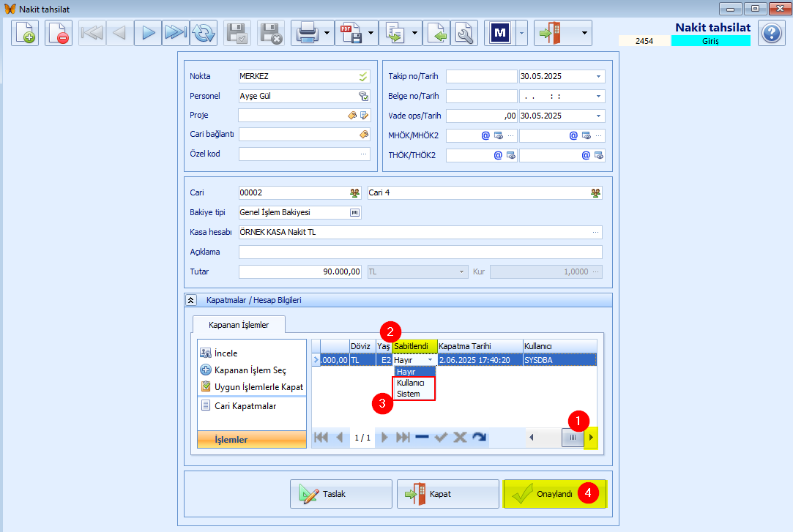
Task: Open the TL currency dropdown
Action: coord(461,271)
